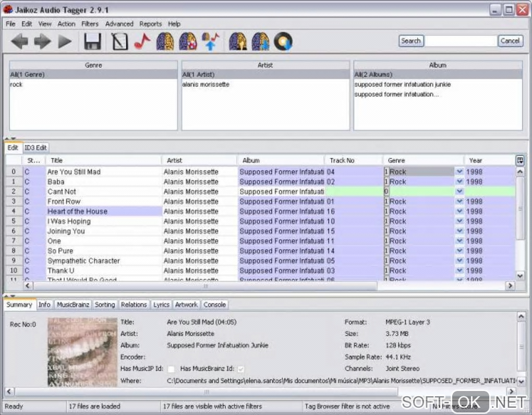The width and height of the screenshot is (532, 415).
Task: Select 'All(2 Albums)' in Album browser
Action: (x=438, y=74)
